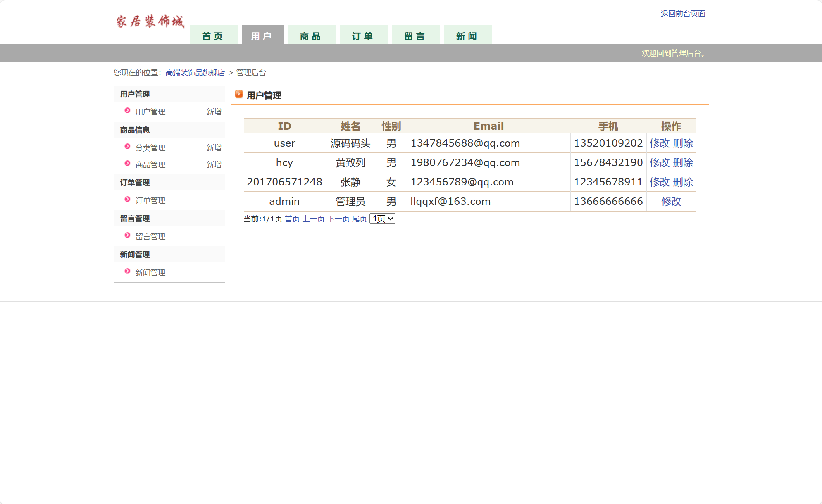Delete the user 张静 row
The image size is (822, 504).
683,182
